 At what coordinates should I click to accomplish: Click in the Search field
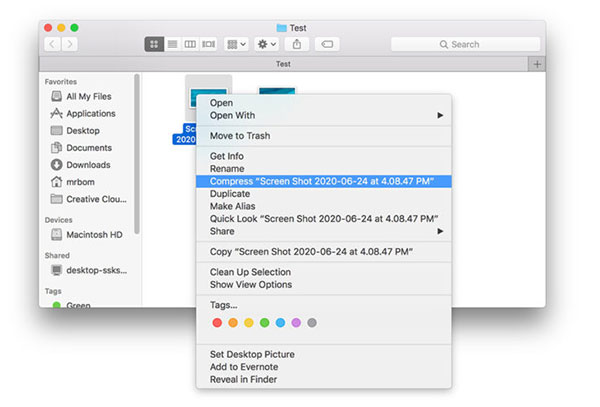pos(465,44)
